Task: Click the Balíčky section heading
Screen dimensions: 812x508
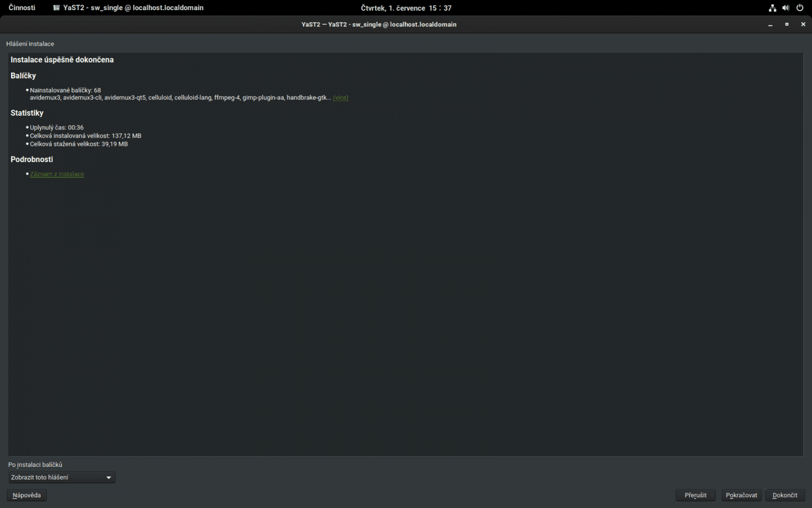Action: (x=23, y=75)
